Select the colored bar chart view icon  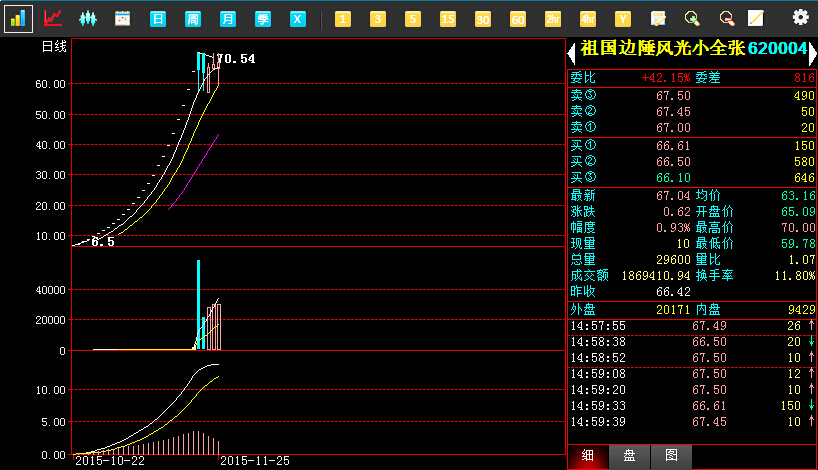19,18
